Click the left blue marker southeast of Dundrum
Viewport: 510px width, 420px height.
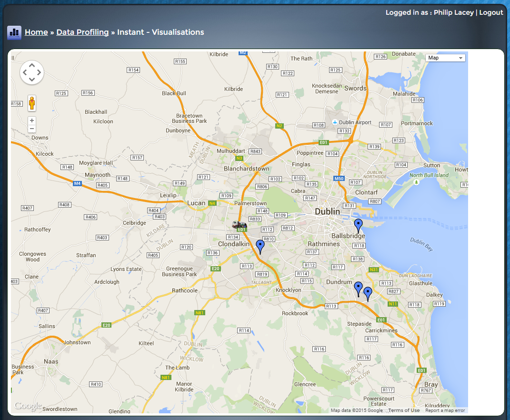[x=358, y=289]
